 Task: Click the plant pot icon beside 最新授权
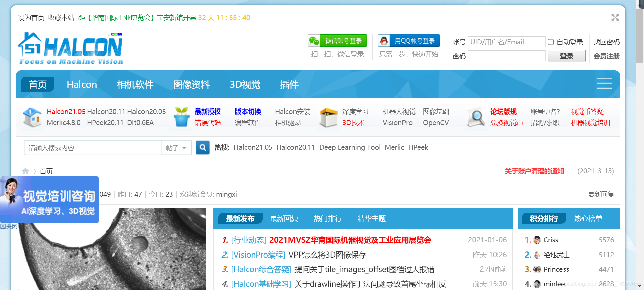[x=181, y=117]
